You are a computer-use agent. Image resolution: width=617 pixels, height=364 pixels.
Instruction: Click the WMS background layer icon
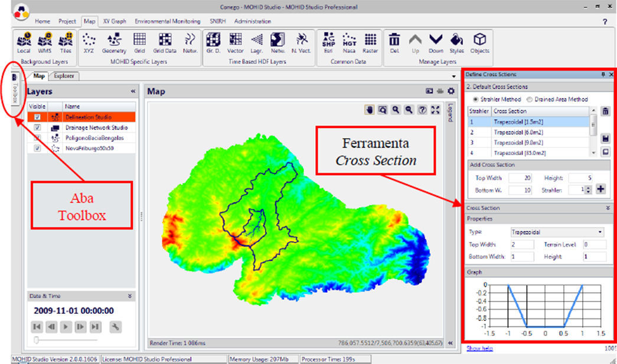[45, 41]
